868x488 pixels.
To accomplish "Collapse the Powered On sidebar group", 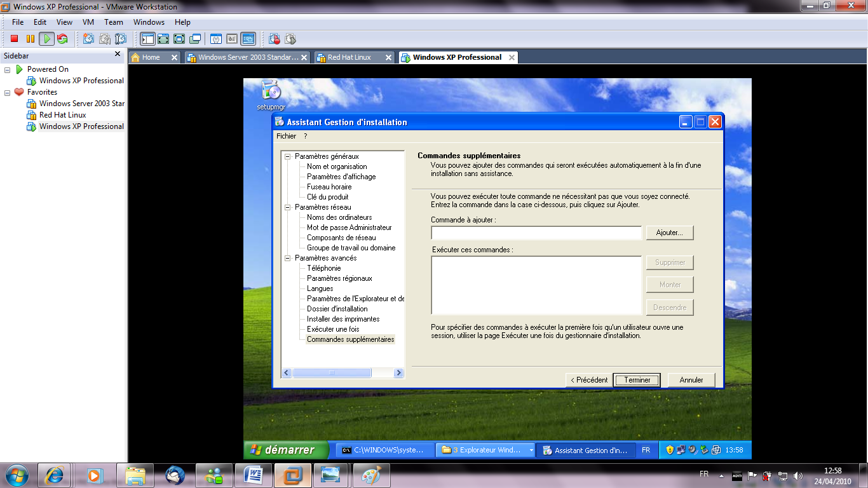I will (x=8, y=69).
